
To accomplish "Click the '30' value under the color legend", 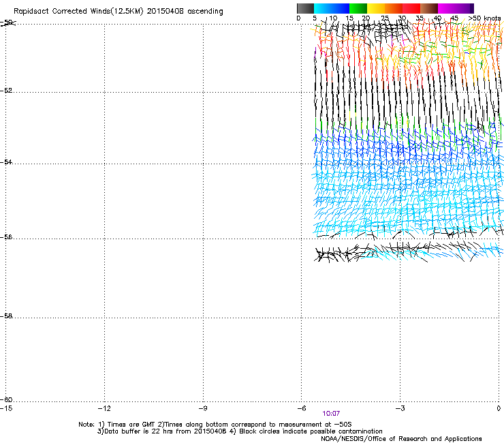I will click(x=402, y=18).
